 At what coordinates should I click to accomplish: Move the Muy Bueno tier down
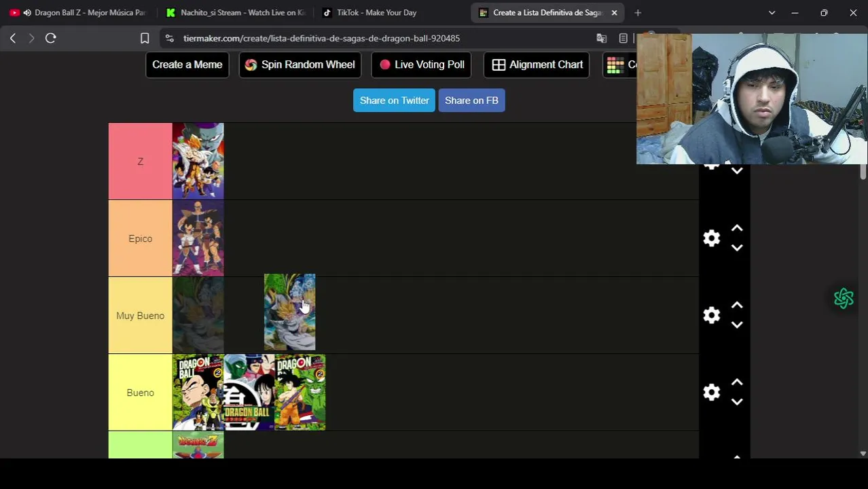(737, 325)
